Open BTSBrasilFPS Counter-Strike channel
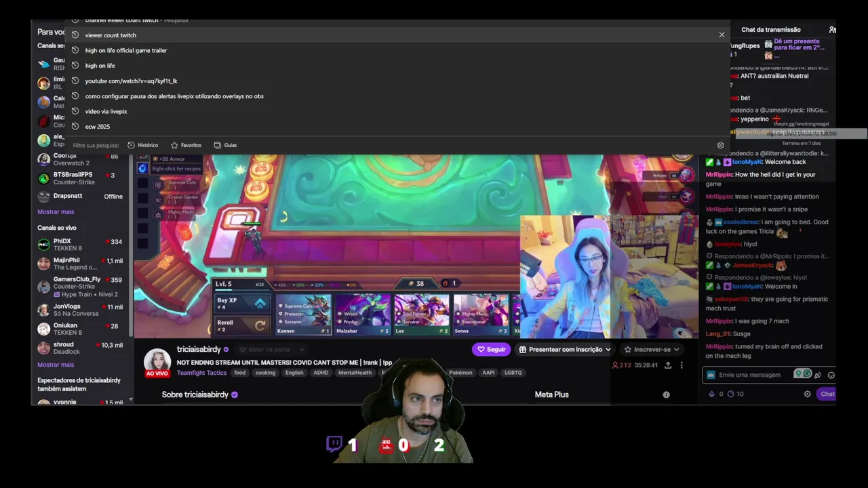868x488 pixels. click(80, 178)
